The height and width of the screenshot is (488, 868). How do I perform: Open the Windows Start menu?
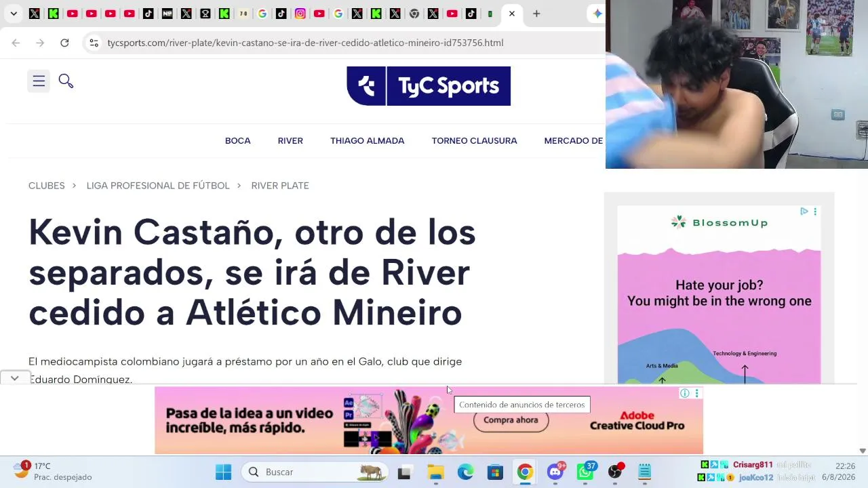tap(223, 472)
